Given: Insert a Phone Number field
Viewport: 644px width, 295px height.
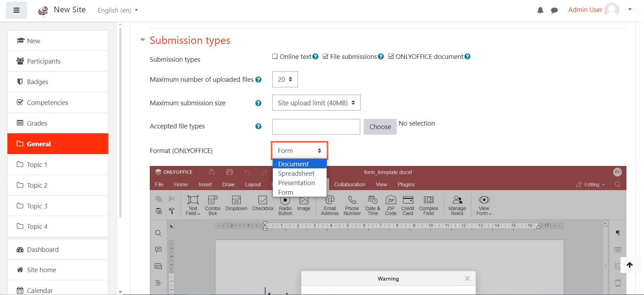Looking at the screenshot, I should [x=352, y=205].
